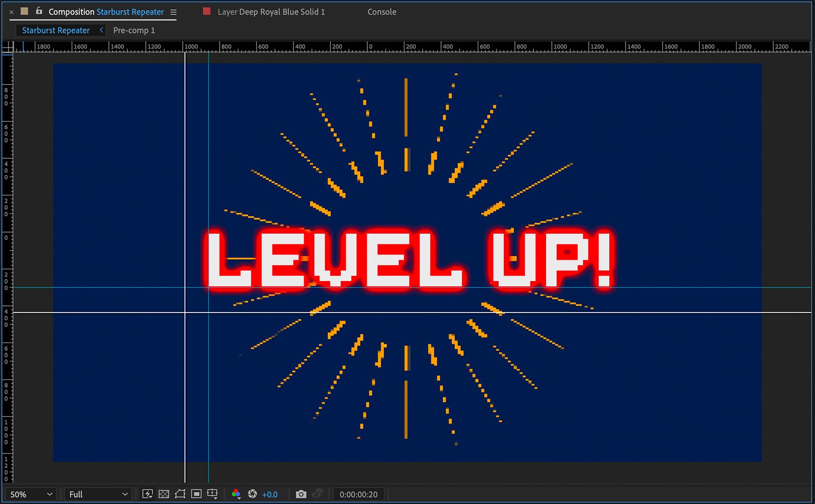This screenshot has height=504, width=815.
Task: Toggle Mask and Shape Path Visibility icon
Action: 180,494
